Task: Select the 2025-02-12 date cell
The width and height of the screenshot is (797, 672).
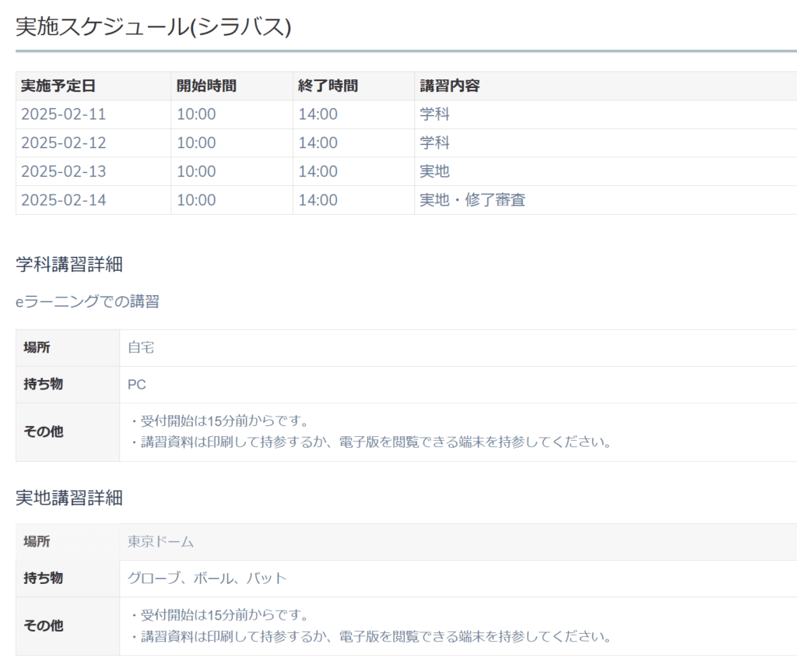Action: click(63, 143)
